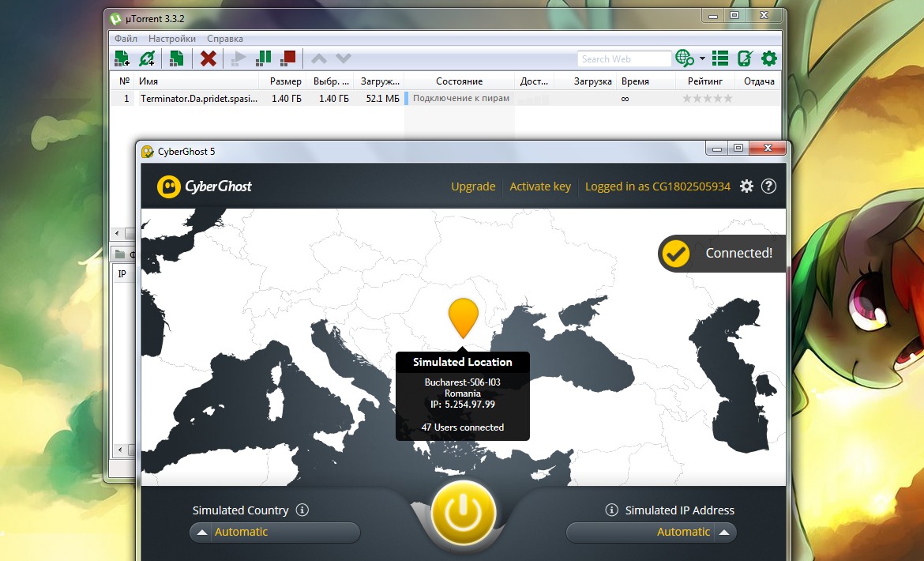This screenshot has width=924, height=561.
Task: Open the Справка menu
Action: 225,38
